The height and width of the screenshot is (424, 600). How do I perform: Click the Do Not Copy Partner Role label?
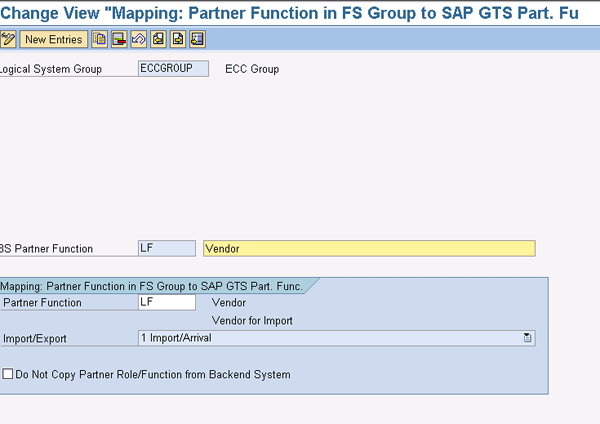coord(153,374)
